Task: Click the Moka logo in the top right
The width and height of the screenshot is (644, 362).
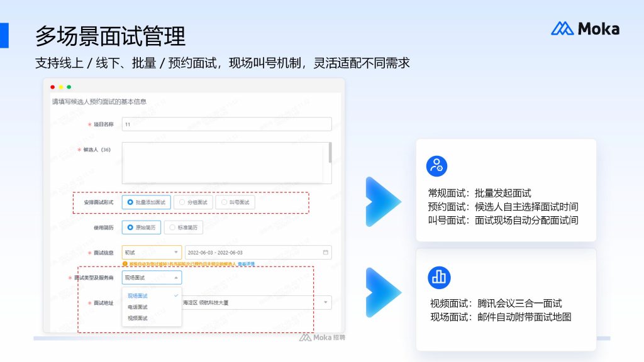Action: click(x=585, y=28)
